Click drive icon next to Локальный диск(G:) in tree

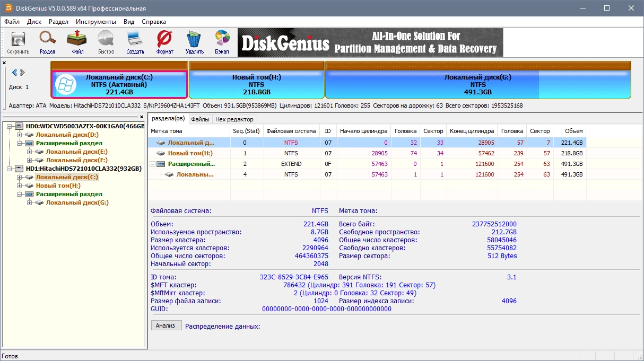tap(40, 202)
